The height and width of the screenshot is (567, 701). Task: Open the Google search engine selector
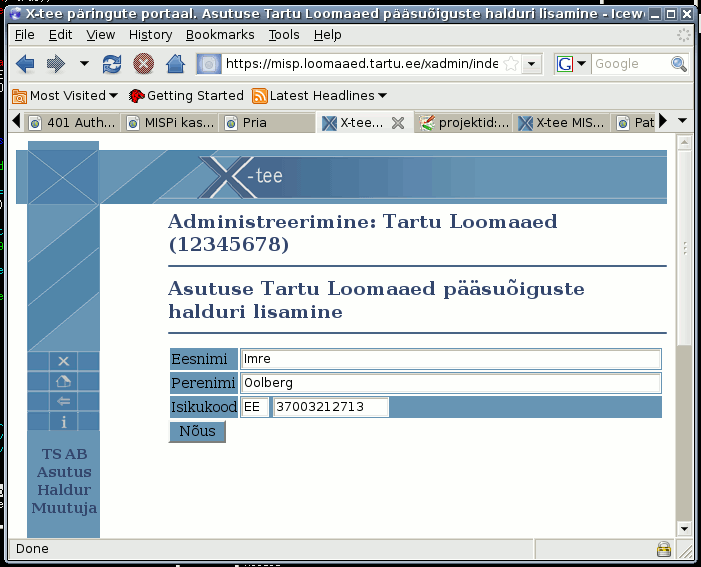pos(571,64)
